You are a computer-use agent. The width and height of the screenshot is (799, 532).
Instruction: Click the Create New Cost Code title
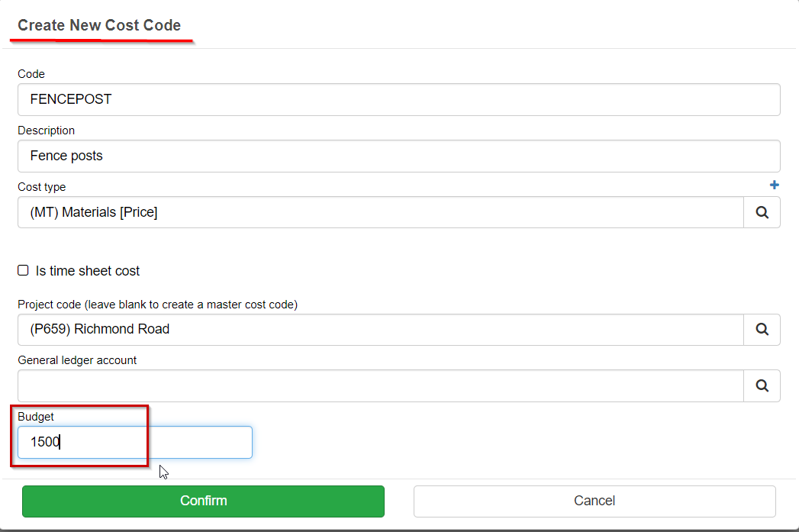[x=100, y=24]
